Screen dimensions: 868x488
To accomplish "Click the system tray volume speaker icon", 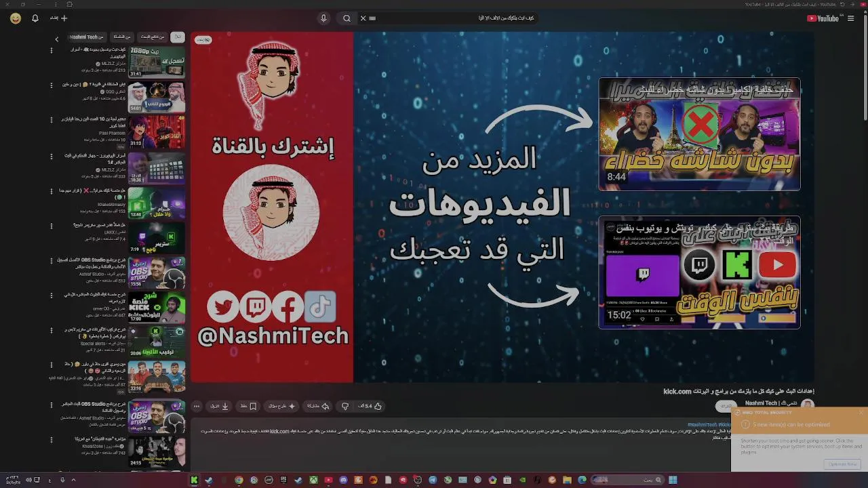I will tap(28, 480).
